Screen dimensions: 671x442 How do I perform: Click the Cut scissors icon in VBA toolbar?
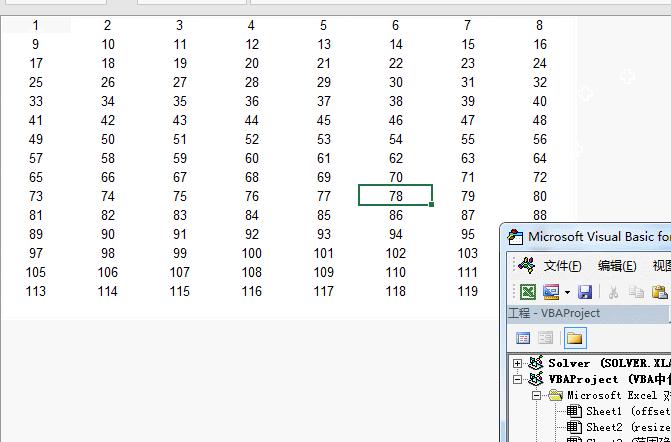tap(614, 292)
